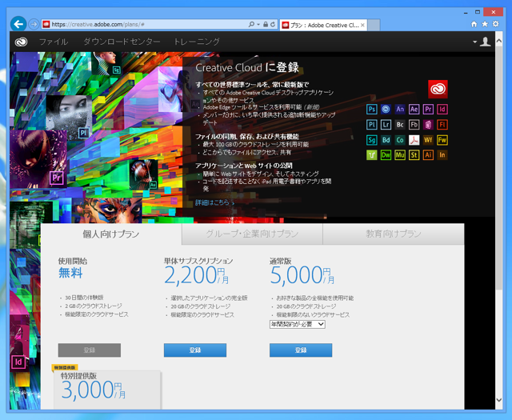Open the browser Home icon
The height and width of the screenshot is (420, 512).
pos(474,24)
